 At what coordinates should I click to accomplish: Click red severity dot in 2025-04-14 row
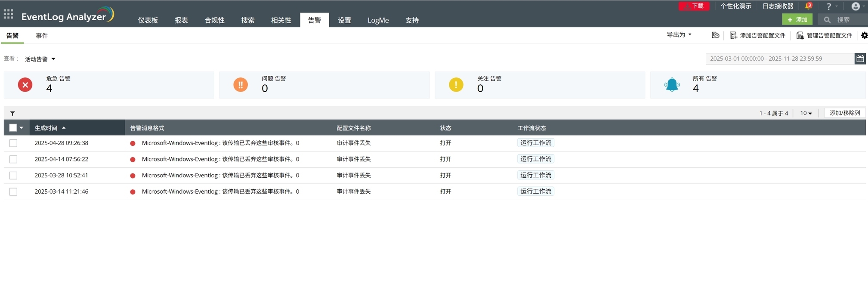click(133, 160)
